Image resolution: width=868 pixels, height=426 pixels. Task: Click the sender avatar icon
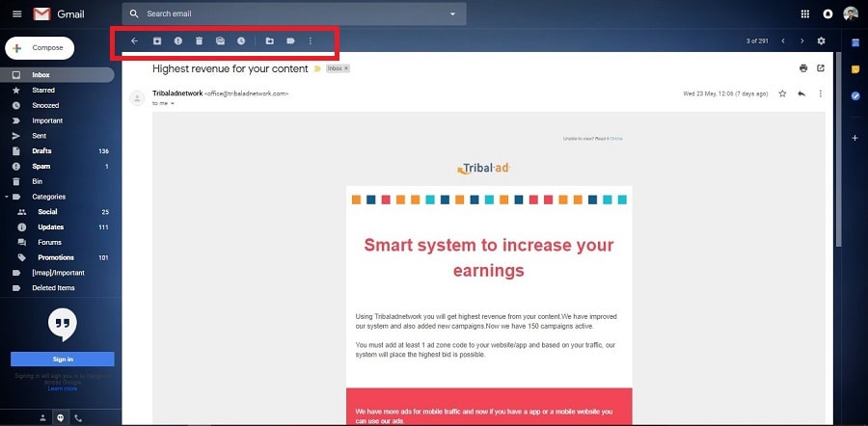pos(137,98)
